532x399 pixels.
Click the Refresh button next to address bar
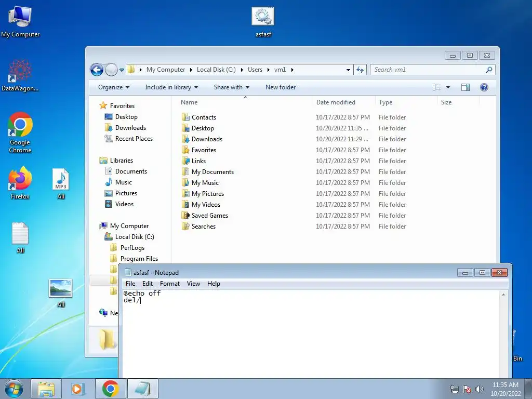point(360,70)
